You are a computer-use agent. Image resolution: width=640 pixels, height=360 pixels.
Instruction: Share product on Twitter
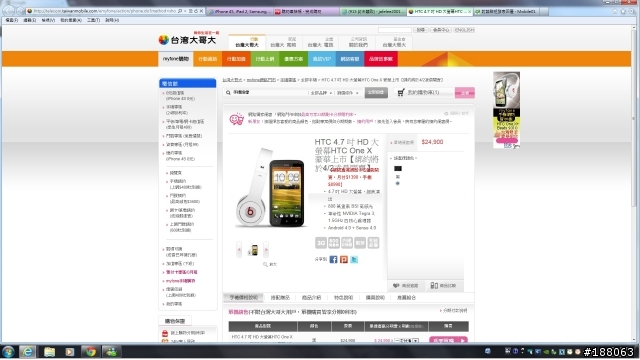[354, 260]
